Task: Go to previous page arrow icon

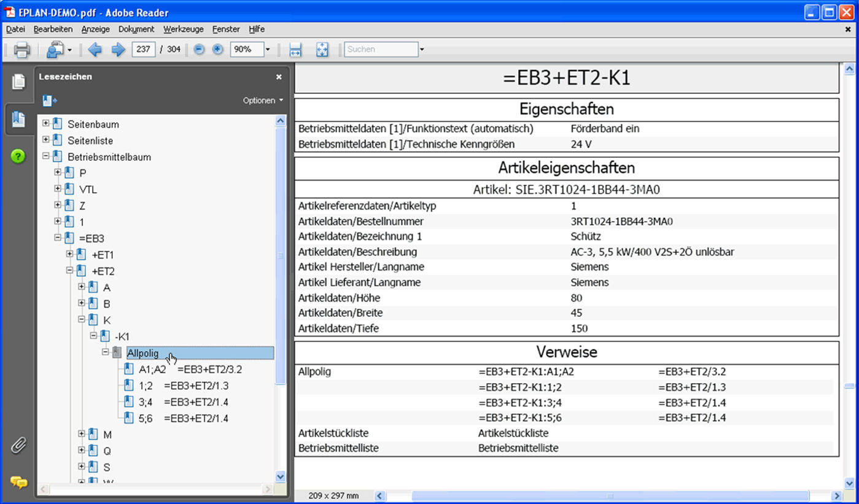Action: (95, 50)
